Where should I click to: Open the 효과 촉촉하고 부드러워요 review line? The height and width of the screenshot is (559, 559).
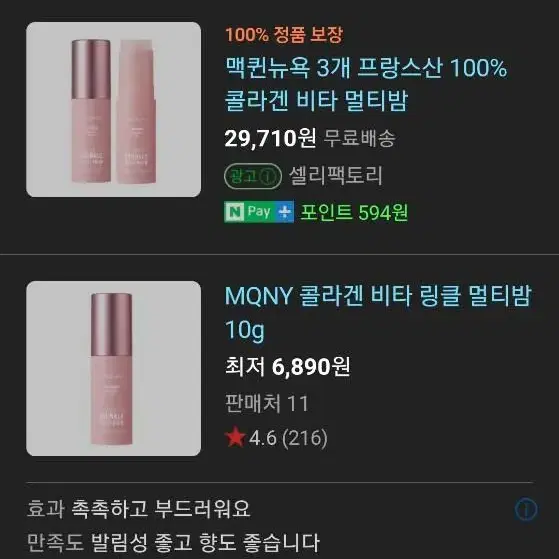pyautogui.click(x=139, y=508)
